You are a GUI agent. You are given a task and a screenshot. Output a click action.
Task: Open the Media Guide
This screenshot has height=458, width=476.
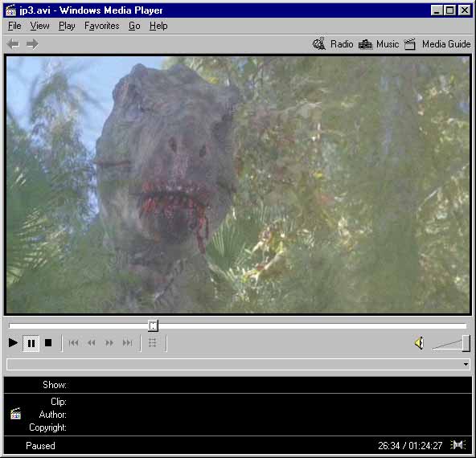click(x=437, y=44)
